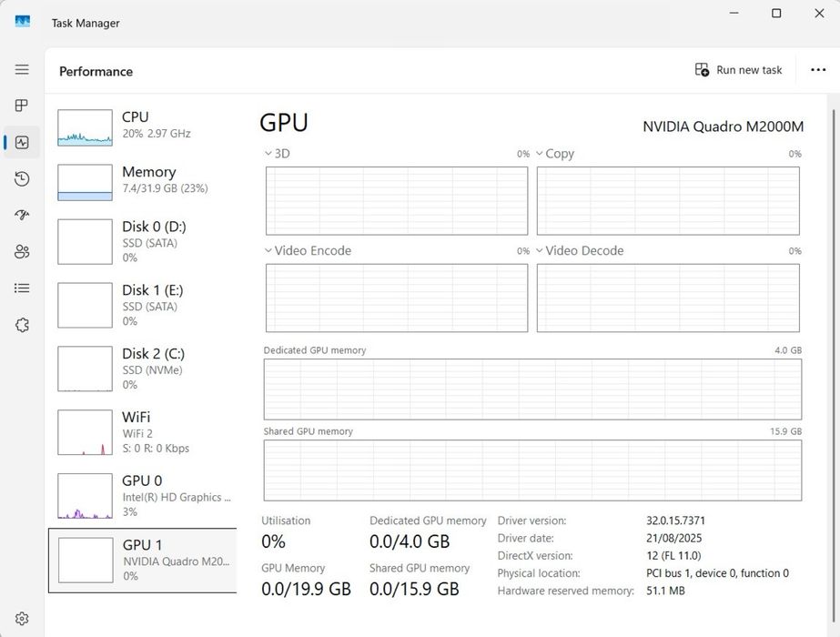Open the Video Encode graph dropdown
This screenshot has width=840, height=637.
click(x=268, y=251)
